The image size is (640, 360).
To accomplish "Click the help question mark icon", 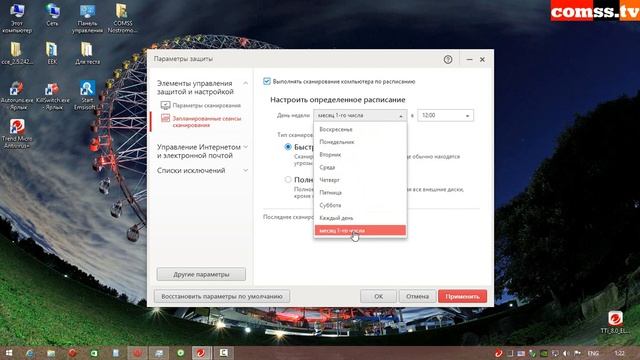I will click(x=448, y=60).
